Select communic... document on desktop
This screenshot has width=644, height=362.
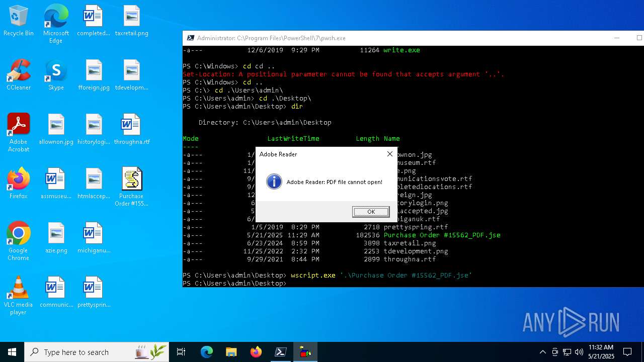pos(56,293)
